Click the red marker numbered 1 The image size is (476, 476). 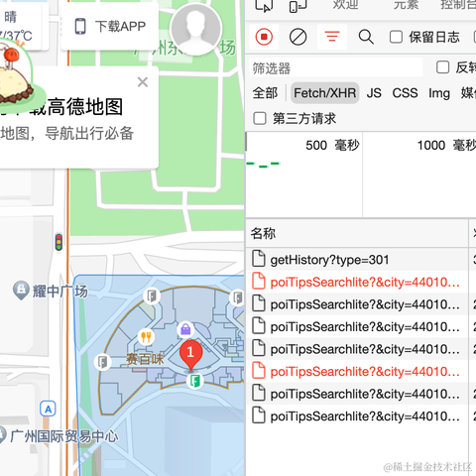(190, 355)
